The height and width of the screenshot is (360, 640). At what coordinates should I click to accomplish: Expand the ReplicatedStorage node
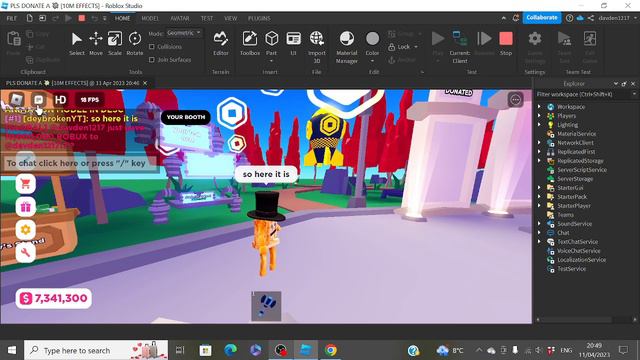[x=539, y=161]
